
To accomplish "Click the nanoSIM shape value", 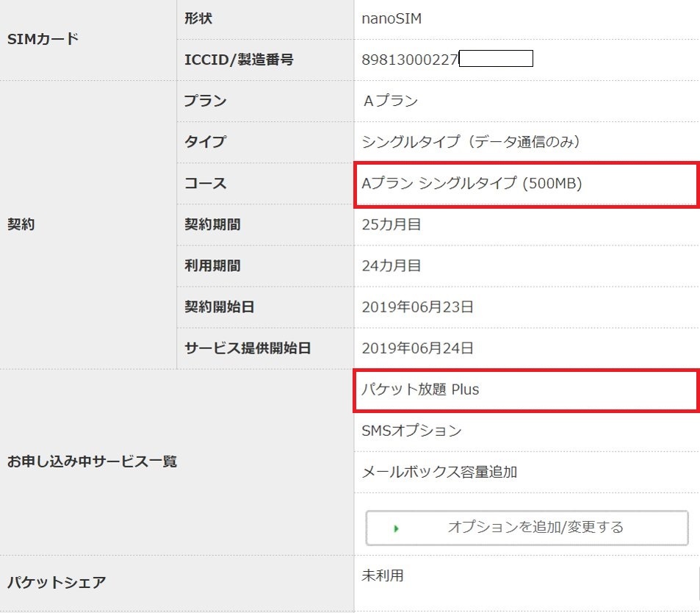I will pos(392,18).
